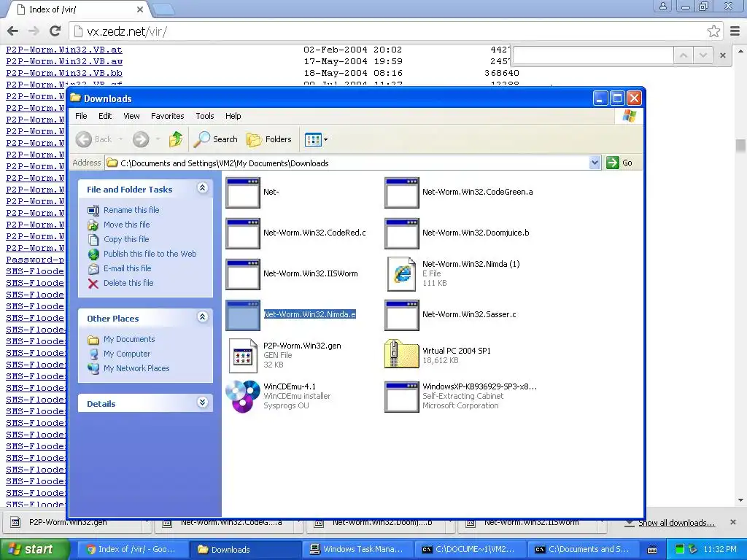Close the Chrome downloads bar
This screenshot has width=747, height=560.
pyautogui.click(x=733, y=522)
